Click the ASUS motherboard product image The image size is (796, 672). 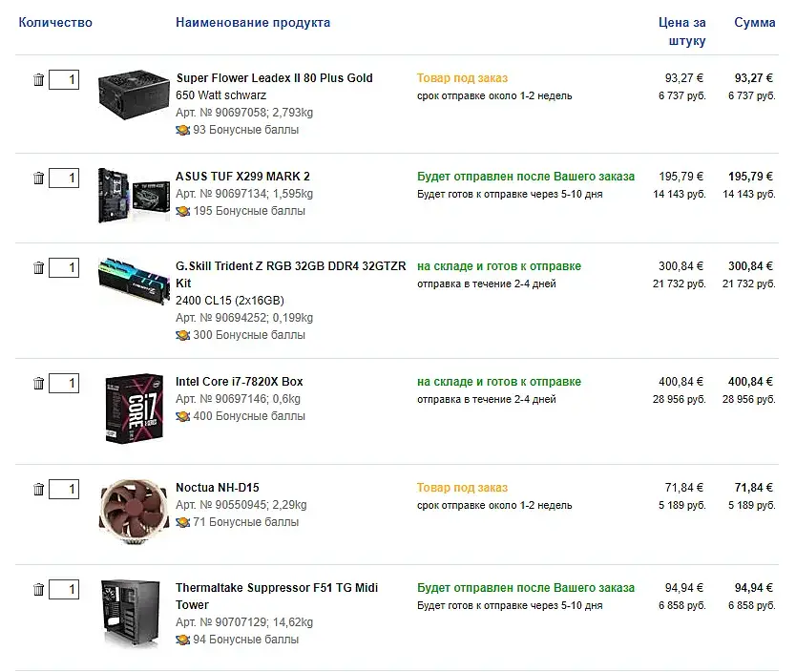click(x=133, y=195)
